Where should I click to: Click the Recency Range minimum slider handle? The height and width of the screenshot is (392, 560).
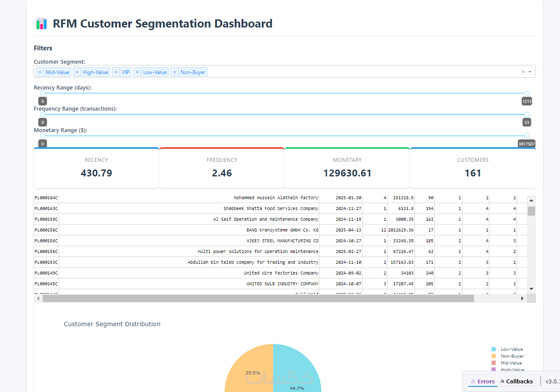[43, 93]
